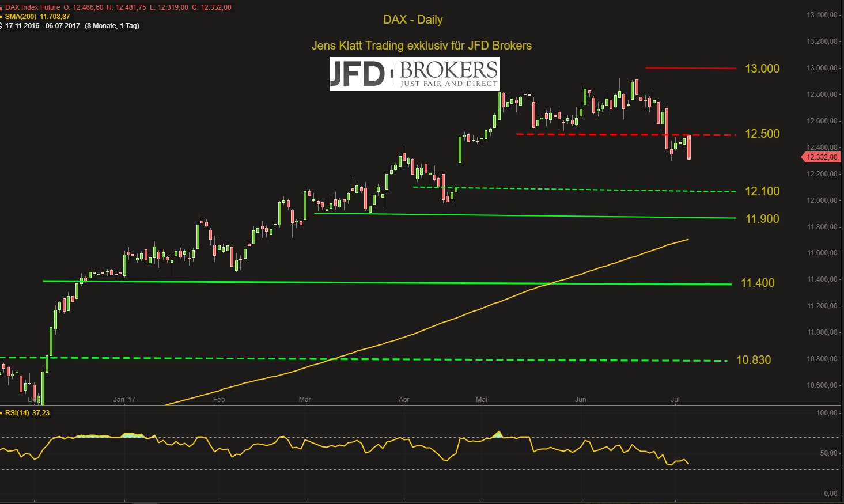Click the RSI axis label 50,00
This screenshot has width=844, height=504.
tap(829, 453)
